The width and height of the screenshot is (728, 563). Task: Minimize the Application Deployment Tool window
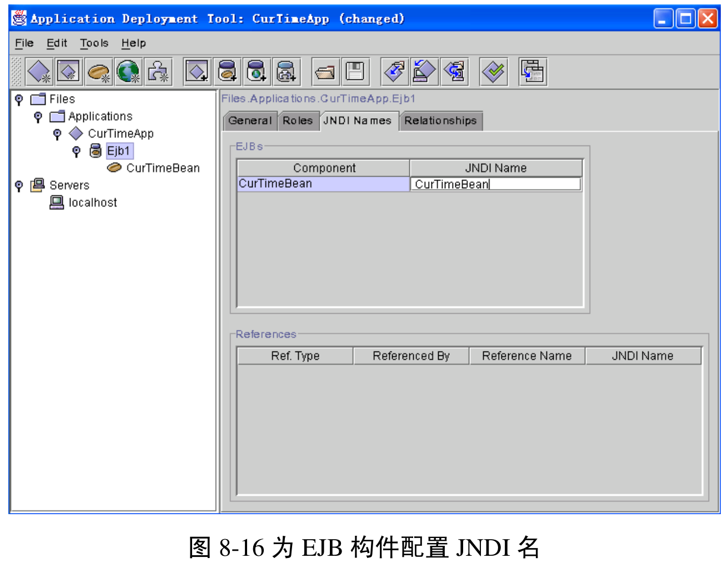click(664, 19)
